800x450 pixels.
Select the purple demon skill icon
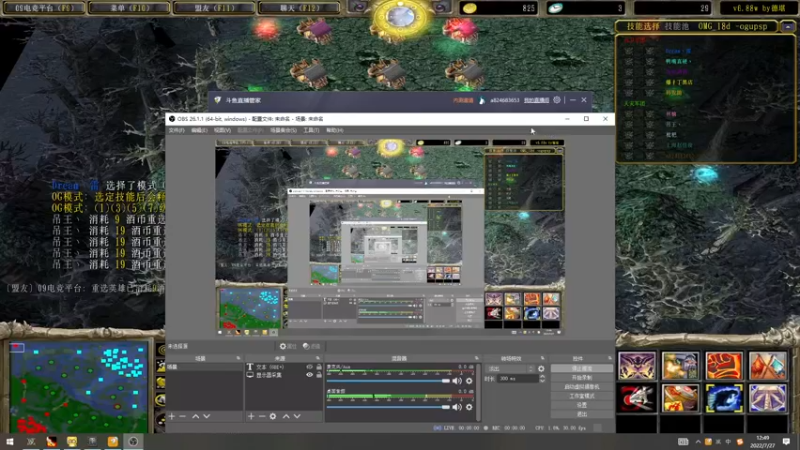(637, 365)
